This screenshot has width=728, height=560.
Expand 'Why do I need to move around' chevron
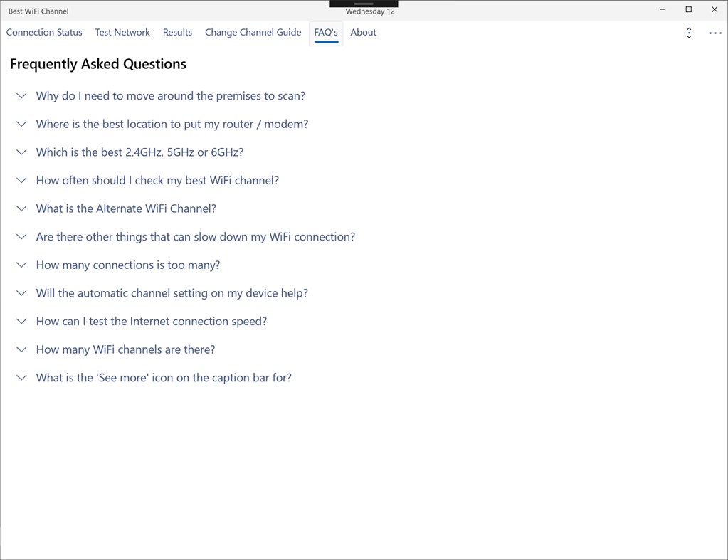[x=21, y=96]
